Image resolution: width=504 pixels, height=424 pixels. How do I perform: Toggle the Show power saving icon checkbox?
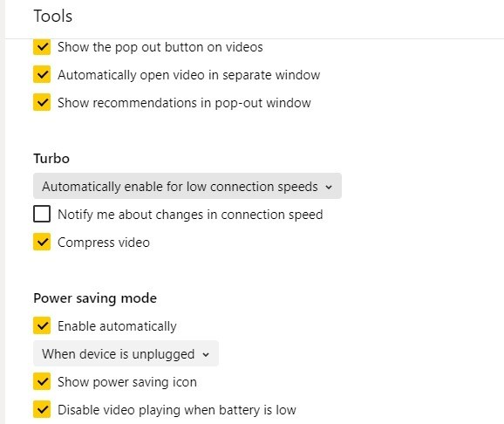[42, 382]
